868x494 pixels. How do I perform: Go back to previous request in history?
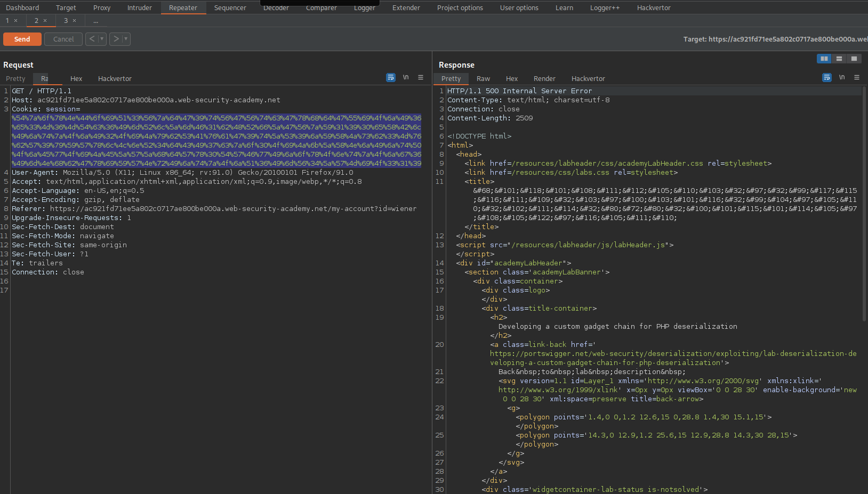[x=92, y=39]
